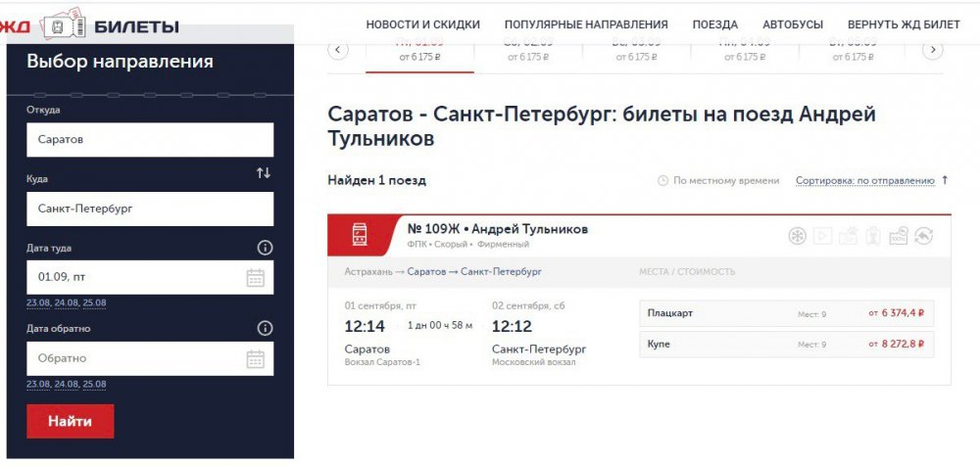980x466 pixels.
Task: Pick 24.08 link under Дата обратно
Action: [67, 384]
